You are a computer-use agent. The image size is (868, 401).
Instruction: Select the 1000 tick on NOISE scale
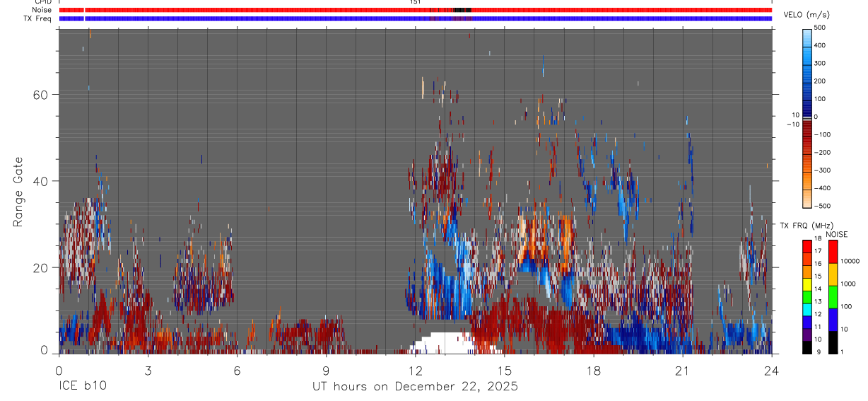tap(848, 284)
